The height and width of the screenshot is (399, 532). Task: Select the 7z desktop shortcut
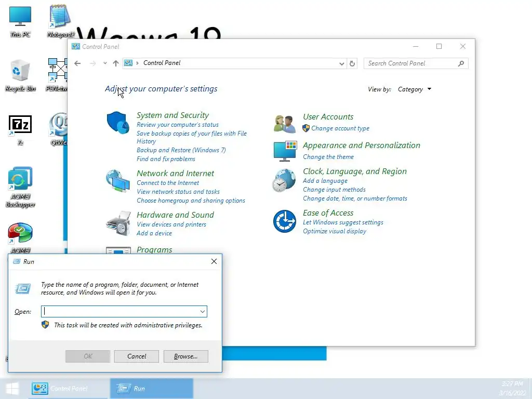click(20, 130)
